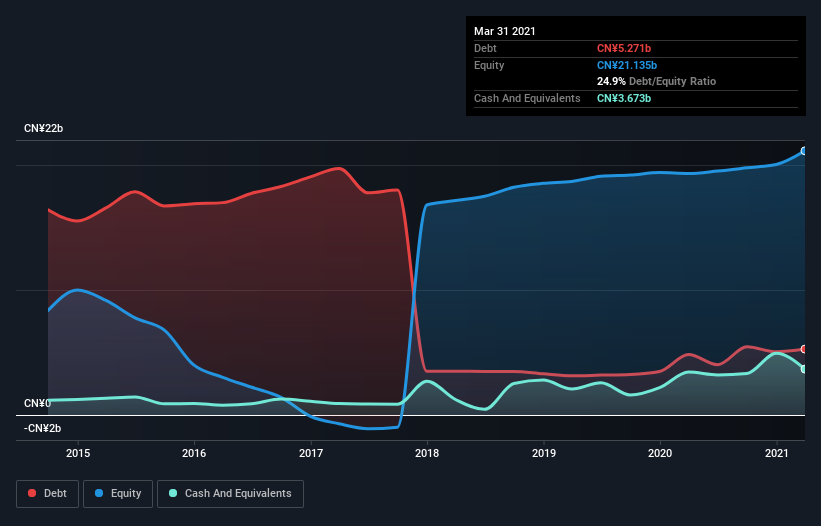The image size is (821, 526).
Task: Click the Debt endpoint marker at Mar 2021
Action: (x=804, y=349)
